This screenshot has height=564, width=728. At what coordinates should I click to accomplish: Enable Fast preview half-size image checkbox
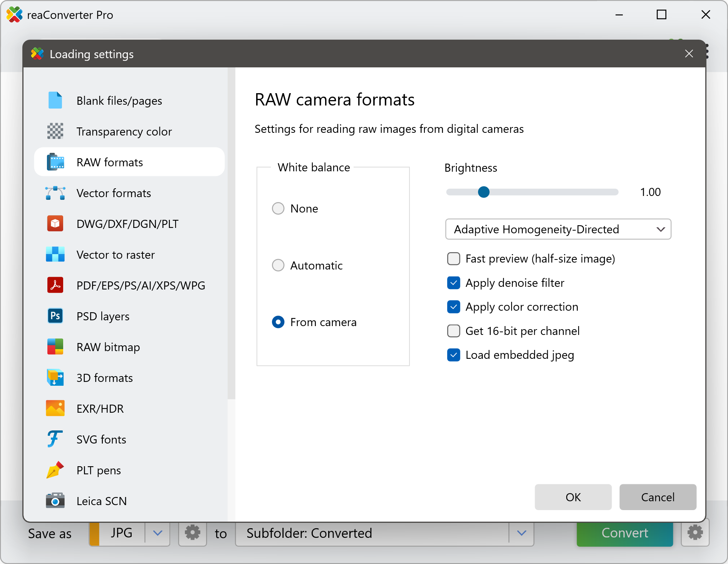[x=454, y=259]
